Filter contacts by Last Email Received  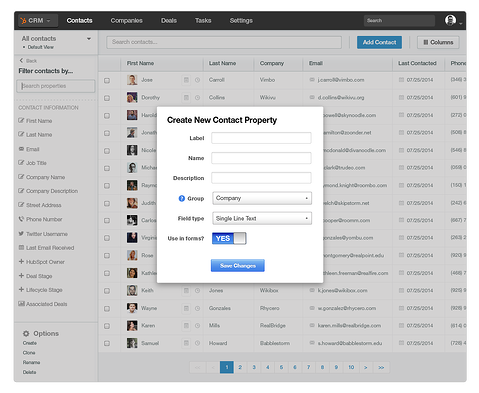click(x=46, y=248)
